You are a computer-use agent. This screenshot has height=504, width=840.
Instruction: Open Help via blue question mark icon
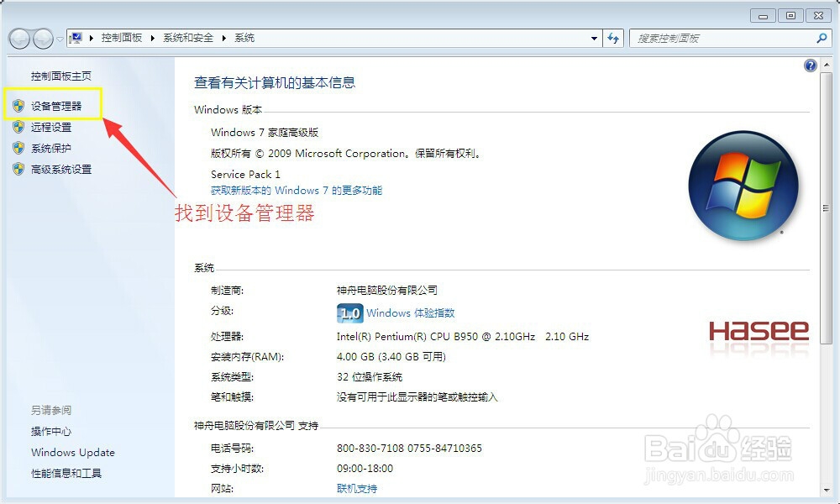[x=811, y=66]
